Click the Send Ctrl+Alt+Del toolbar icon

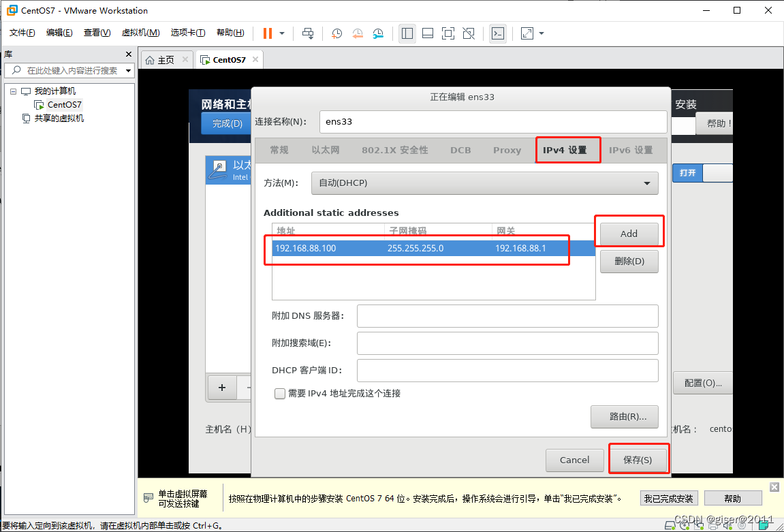[x=308, y=33]
